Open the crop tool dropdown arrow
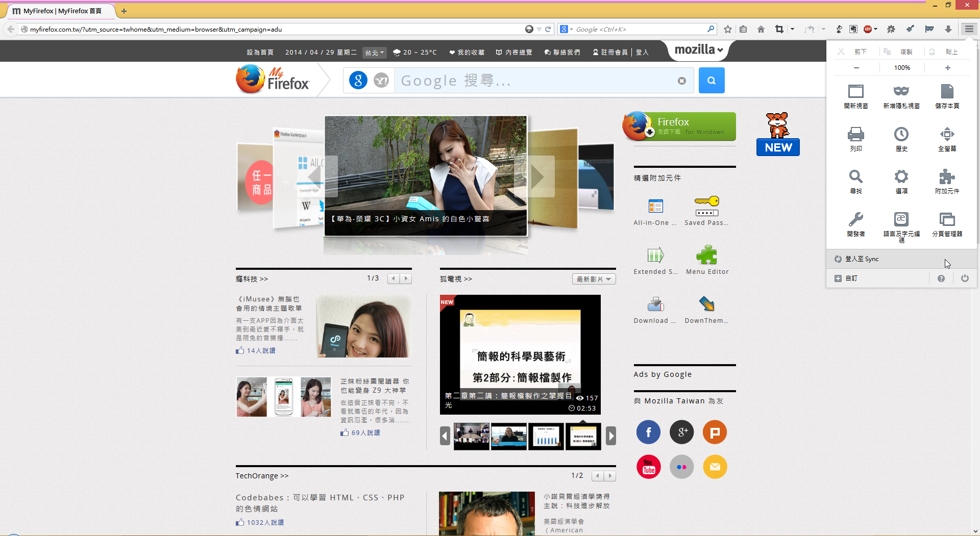The height and width of the screenshot is (536, 980). click(792, 29)
